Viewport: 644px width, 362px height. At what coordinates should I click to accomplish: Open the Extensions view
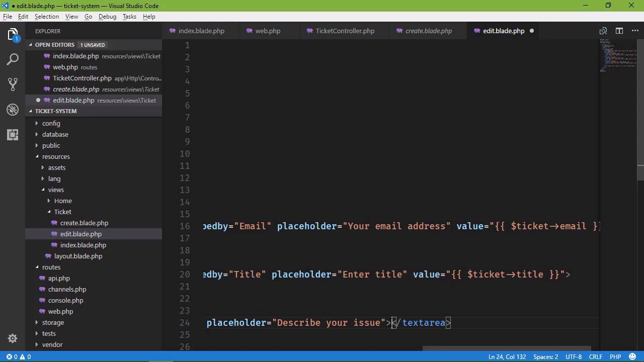(13, 134)
